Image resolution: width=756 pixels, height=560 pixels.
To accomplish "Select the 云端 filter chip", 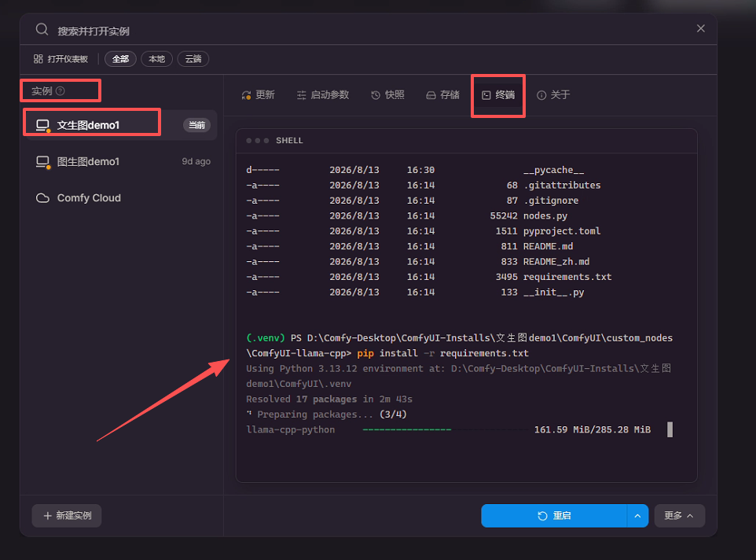I will (193, 59).
